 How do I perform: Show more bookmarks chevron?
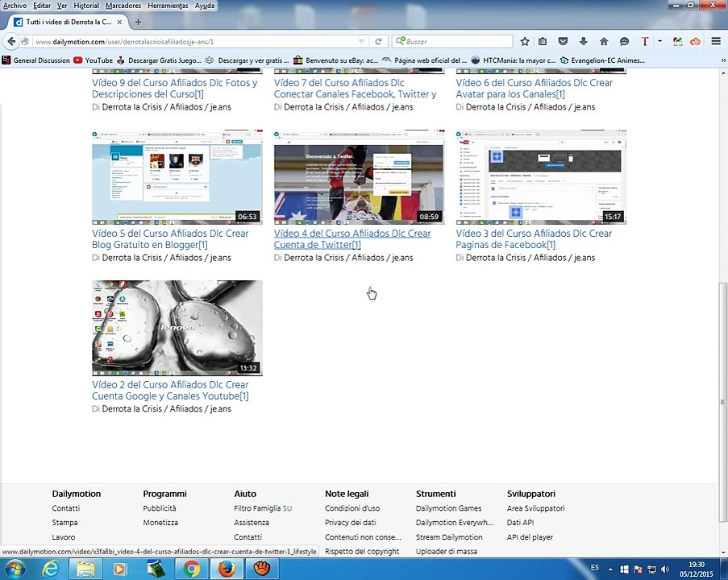(x=723, y=60)
